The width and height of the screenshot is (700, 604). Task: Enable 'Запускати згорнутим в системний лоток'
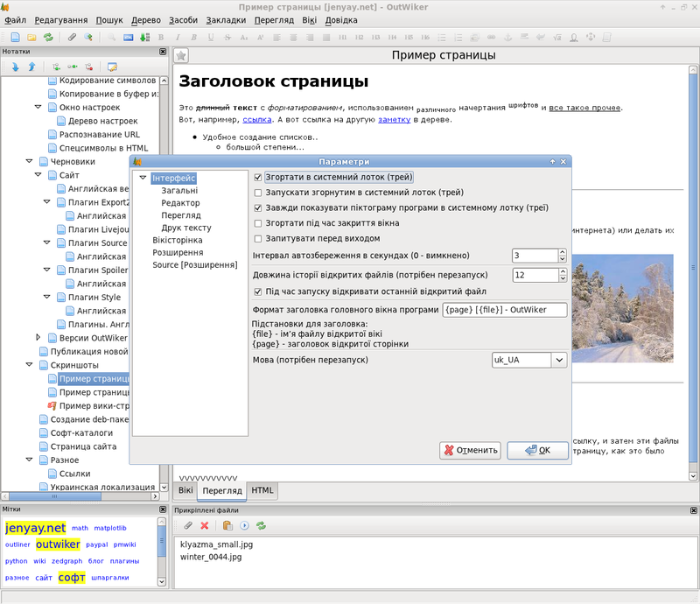257,192
